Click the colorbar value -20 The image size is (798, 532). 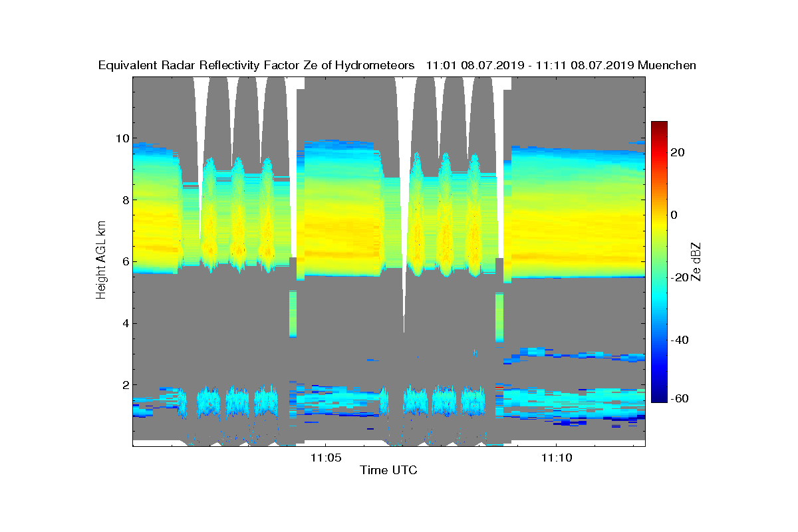pos(678,277)
